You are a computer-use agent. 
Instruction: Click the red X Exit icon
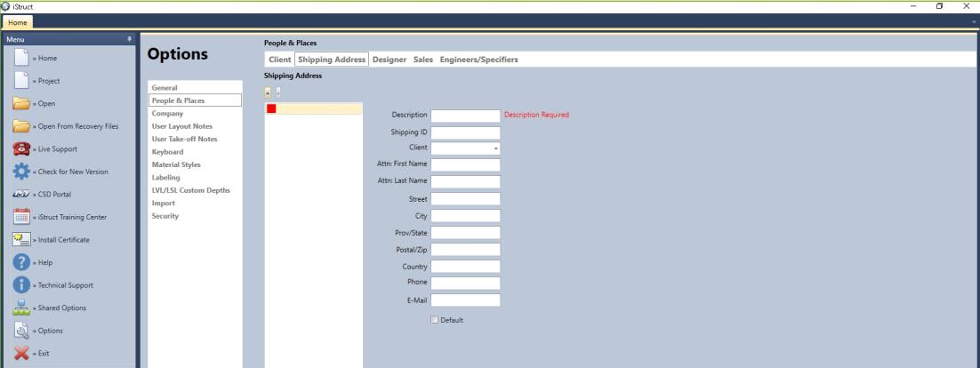pyautogui.click(x=21, y=353)
